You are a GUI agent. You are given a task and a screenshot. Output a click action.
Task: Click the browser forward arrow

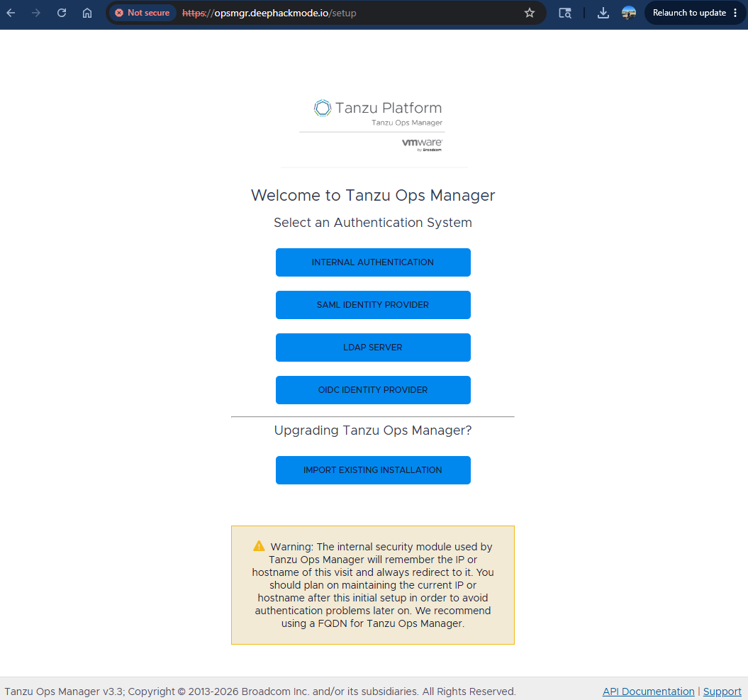(x=35, y=13)
